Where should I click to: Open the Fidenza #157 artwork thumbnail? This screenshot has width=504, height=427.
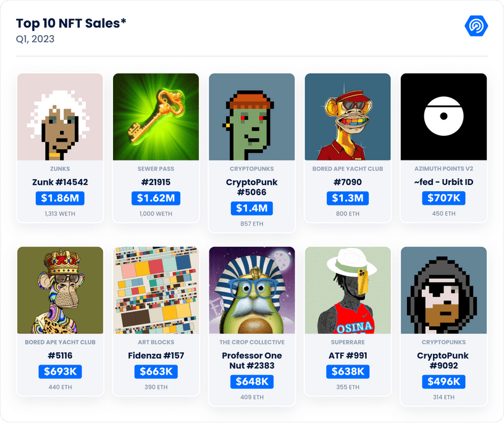[156, 290]
